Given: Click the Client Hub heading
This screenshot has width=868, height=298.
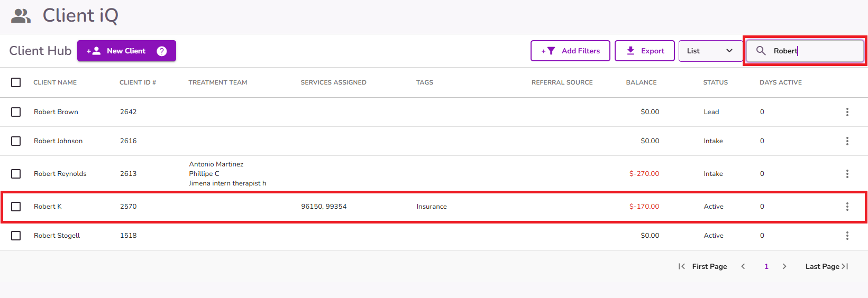Looking at the screenshot, I should (40, 51).
